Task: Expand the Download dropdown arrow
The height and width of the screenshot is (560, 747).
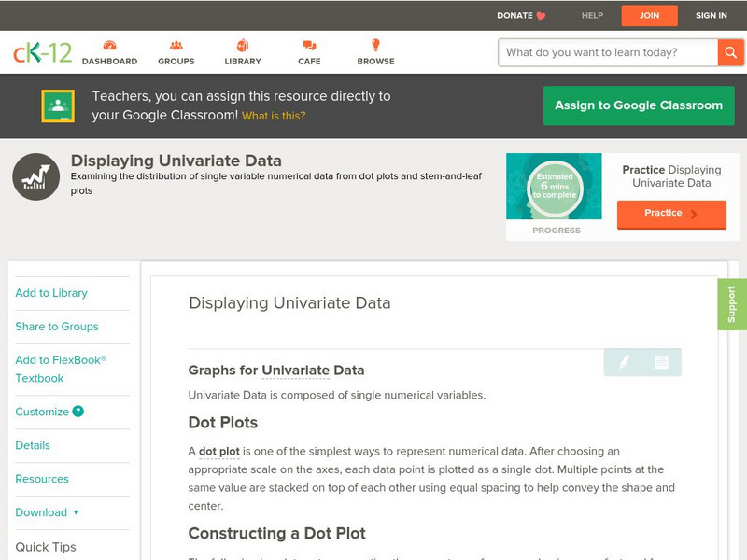Action: 76,512
